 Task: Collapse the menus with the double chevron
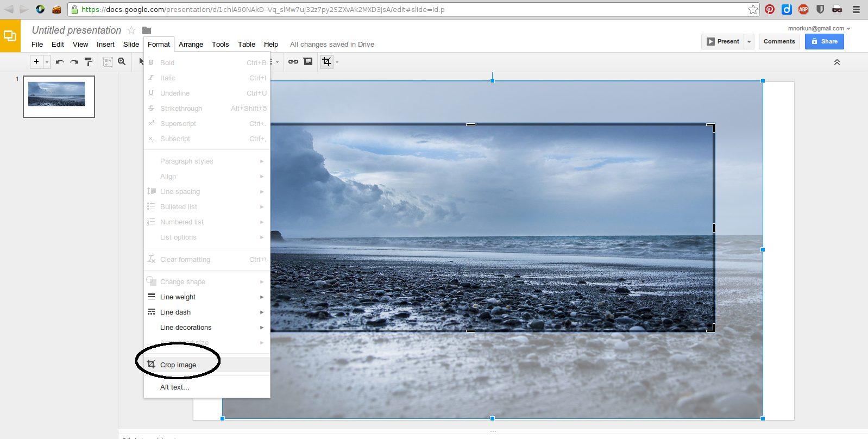point(837,62)
